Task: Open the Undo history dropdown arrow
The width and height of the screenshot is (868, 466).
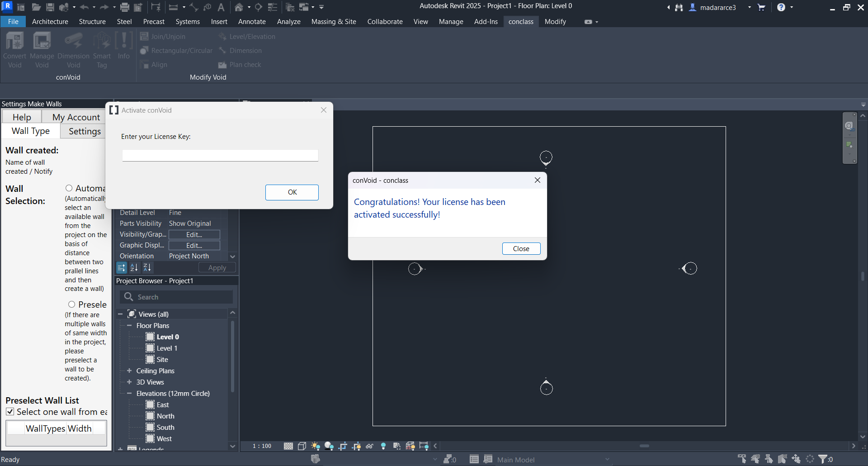Action: click(x=94, y=7)
